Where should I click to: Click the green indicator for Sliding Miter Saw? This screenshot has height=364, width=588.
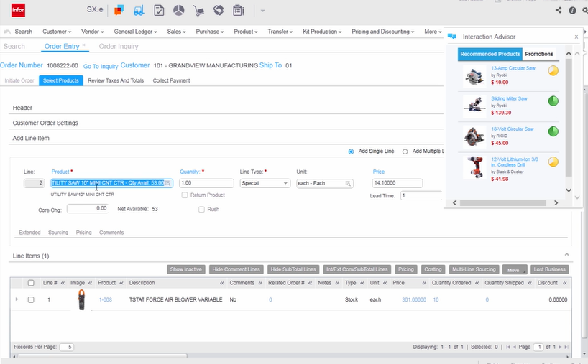pos(553,101)
